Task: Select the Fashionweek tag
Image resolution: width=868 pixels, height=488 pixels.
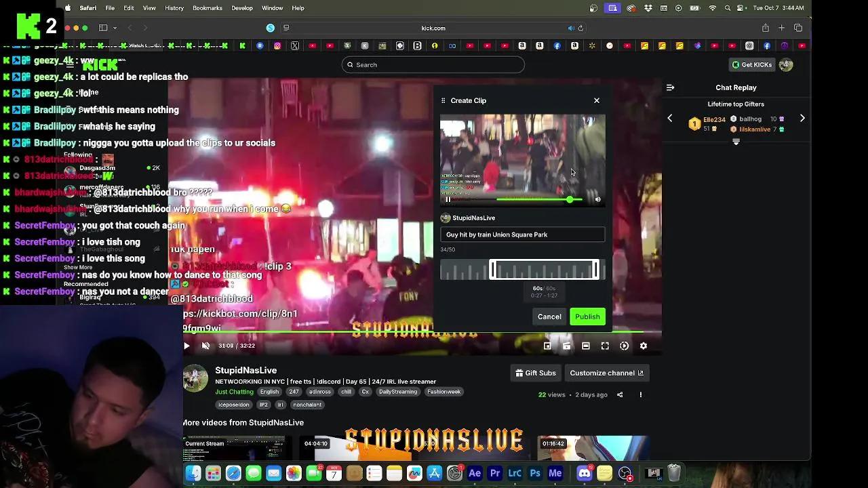Action: 443,392
